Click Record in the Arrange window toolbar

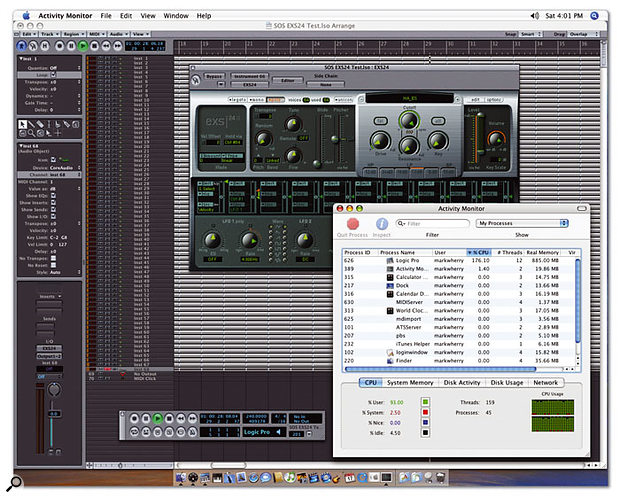tap(59, 46)
